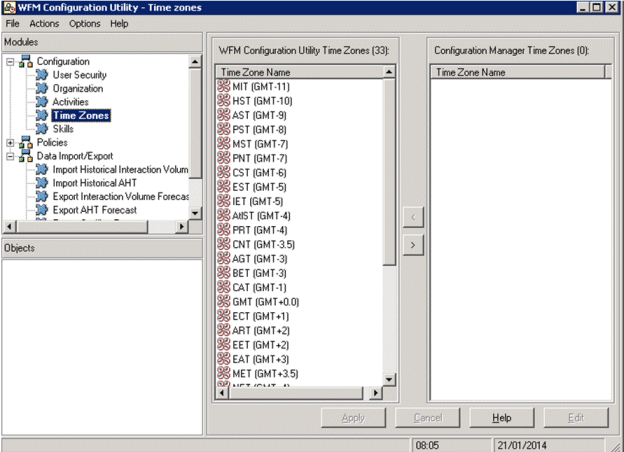Click the icon beside MIT (GMT-11)

point(224,88)
